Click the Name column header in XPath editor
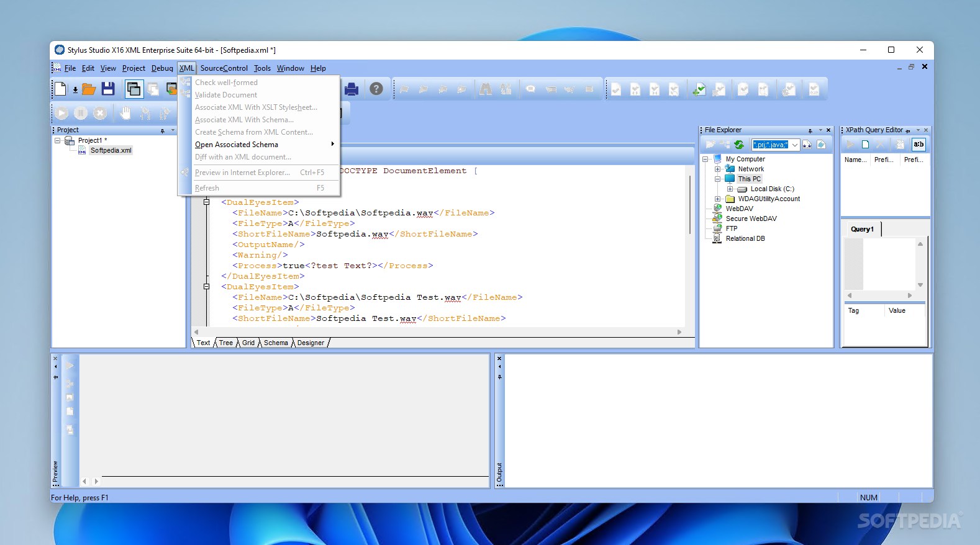The height and width of the screenshot is (545, 980). pyautogui.click(x=856, y=160)
